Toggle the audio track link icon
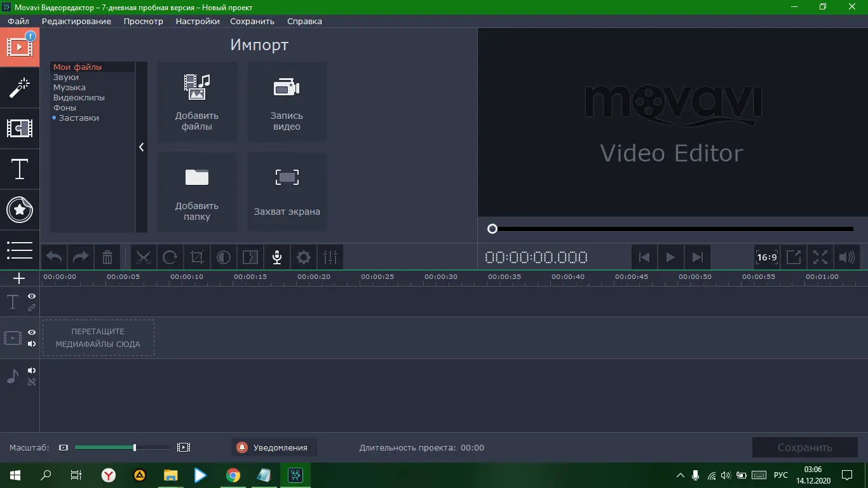 [32, 382]
